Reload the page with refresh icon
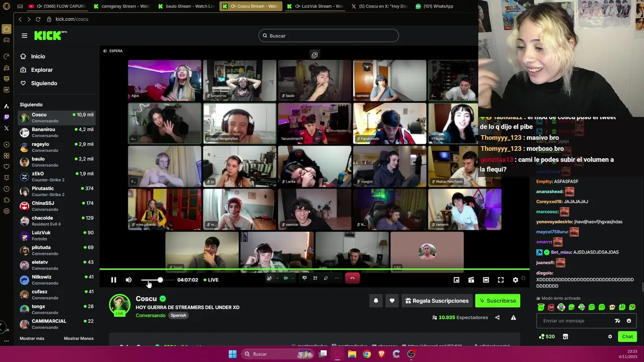The image size is (644, 362). 38,19
